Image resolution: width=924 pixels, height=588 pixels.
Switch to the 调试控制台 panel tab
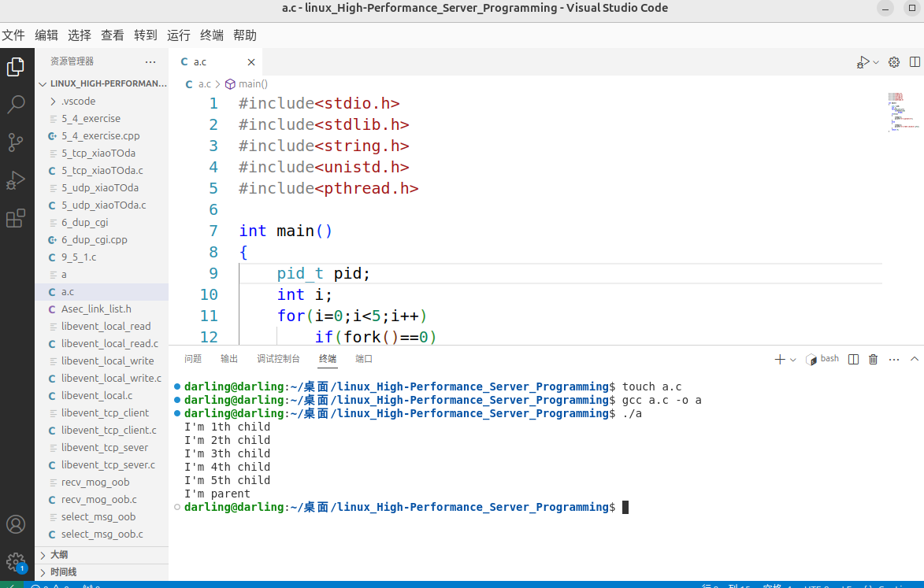pyautogui.click(x=278, y=359)
